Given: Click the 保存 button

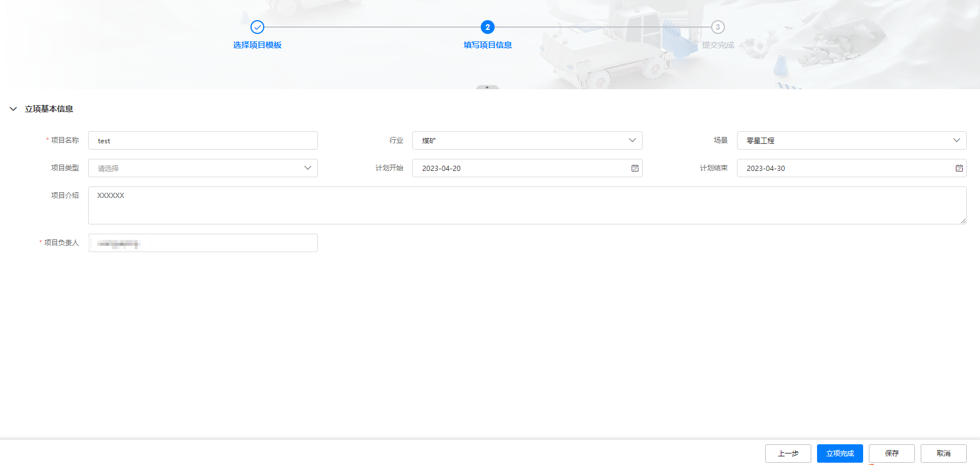Looking at the screenshot, I should point(891,453).
